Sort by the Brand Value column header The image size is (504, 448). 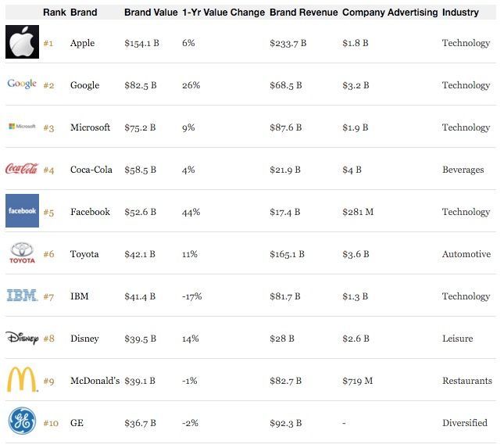151,13
